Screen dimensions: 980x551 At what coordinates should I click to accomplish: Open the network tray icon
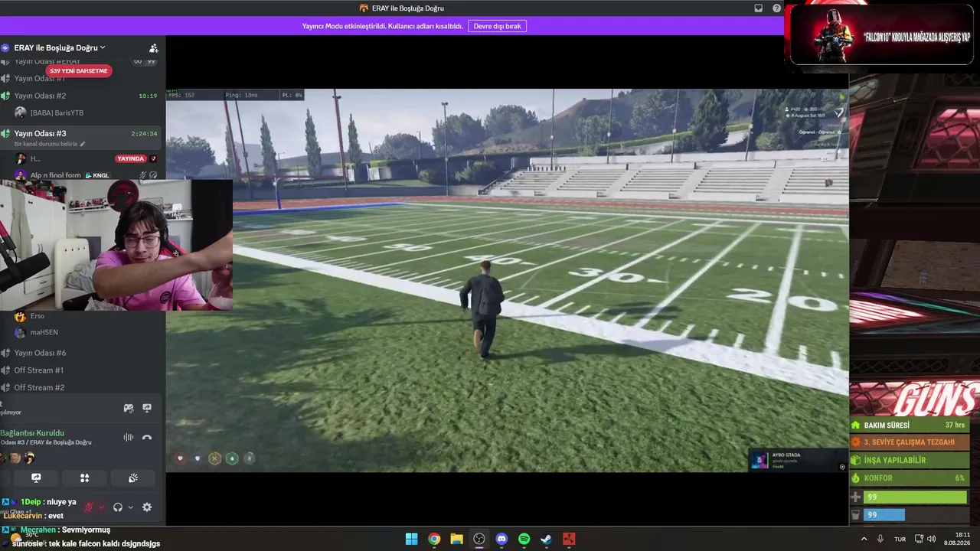920,539
